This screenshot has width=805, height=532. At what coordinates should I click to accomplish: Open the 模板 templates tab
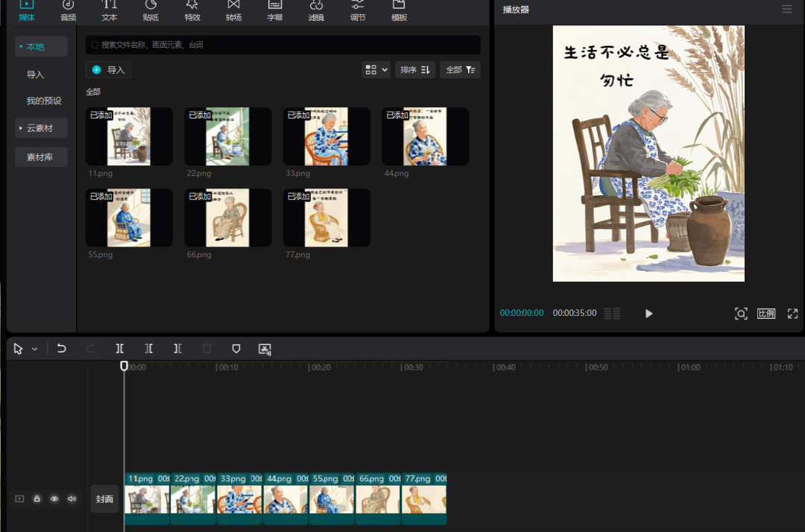399,10
